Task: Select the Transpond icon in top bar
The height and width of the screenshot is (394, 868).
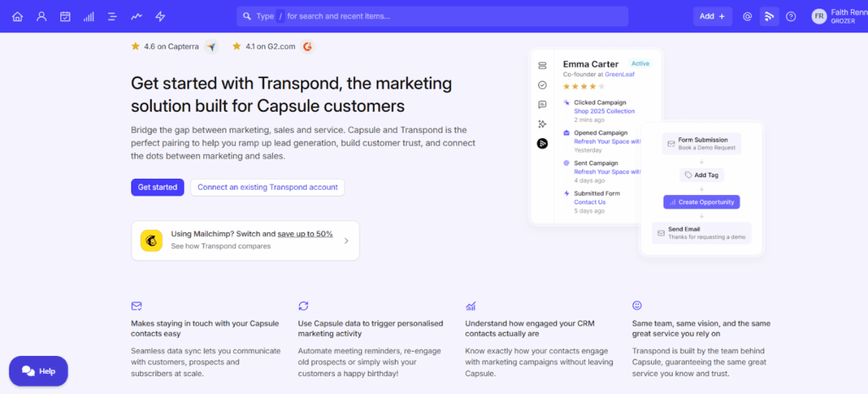Action: pyautogui.click(x=769, y=16)
